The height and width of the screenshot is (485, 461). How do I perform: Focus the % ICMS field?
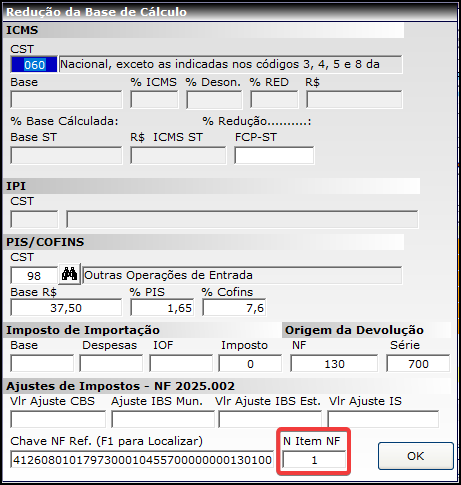click(x=154, y=100)
